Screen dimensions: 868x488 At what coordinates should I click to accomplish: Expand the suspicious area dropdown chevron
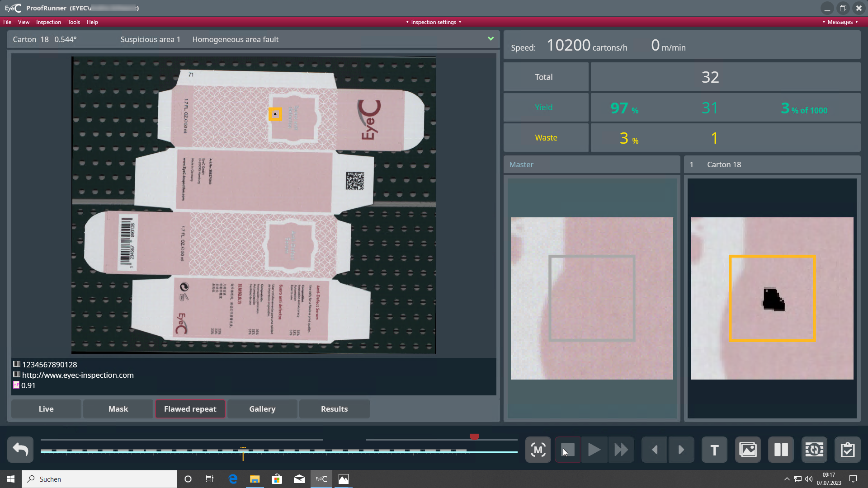(491, 39)
